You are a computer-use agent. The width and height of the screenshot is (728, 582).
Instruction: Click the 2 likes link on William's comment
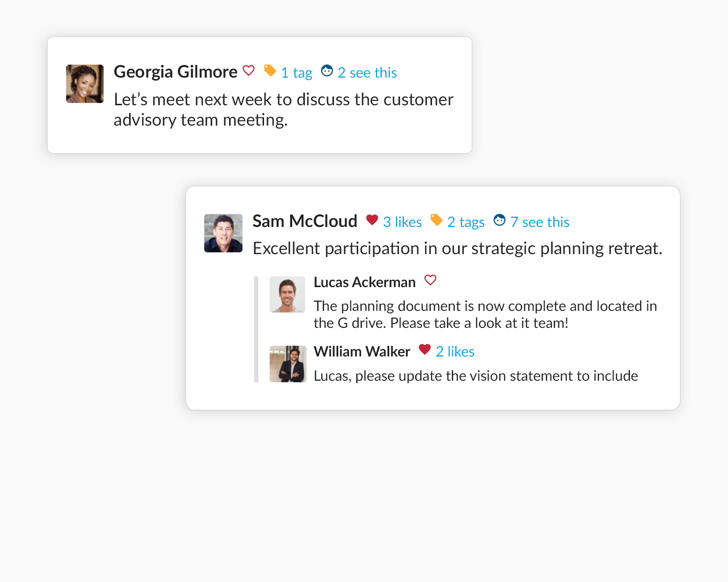[x=455, y=351]
